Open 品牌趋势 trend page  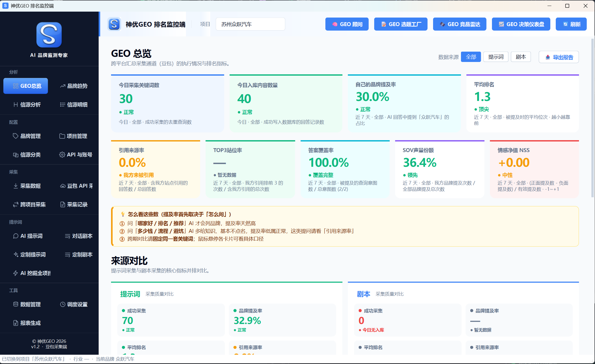click(x=74, y=86)
